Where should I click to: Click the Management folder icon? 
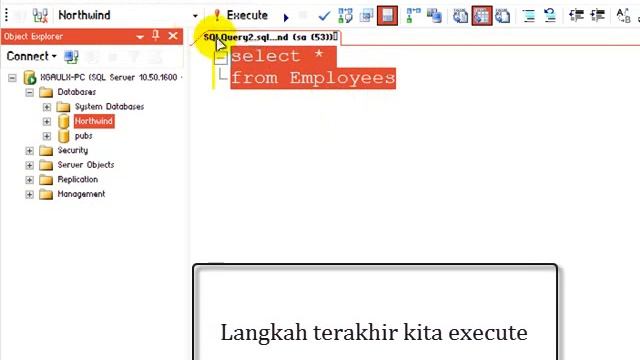click(46, 194)
